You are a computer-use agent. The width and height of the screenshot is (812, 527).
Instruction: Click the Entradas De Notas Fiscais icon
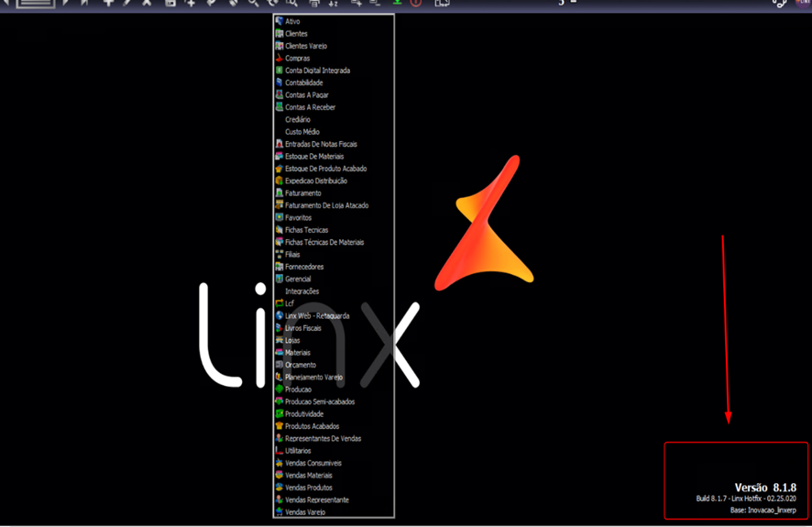[x=280, y=144]
